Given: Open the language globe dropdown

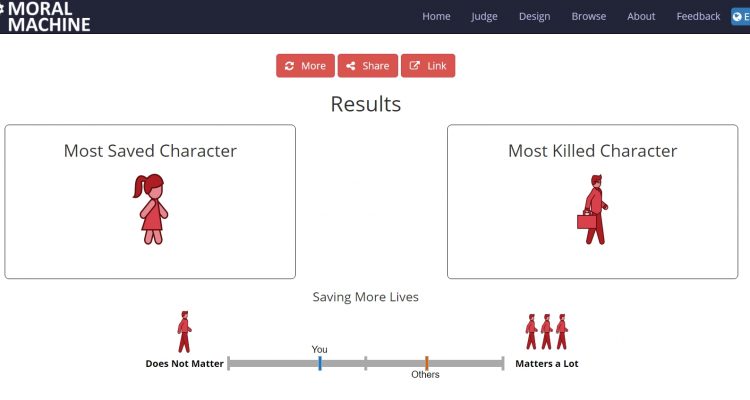Looking at the screenshot, I should pyautogui.click(x=740, y=16).
